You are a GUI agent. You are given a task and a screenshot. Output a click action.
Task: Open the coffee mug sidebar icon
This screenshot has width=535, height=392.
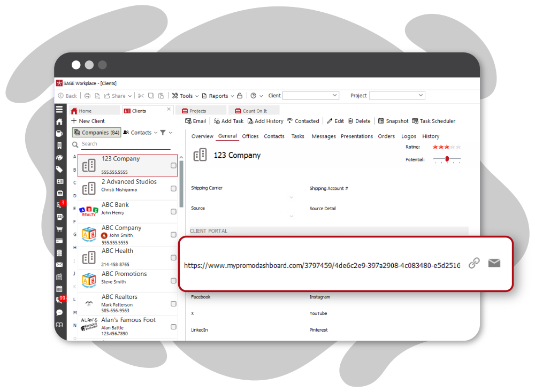[59, 133]
